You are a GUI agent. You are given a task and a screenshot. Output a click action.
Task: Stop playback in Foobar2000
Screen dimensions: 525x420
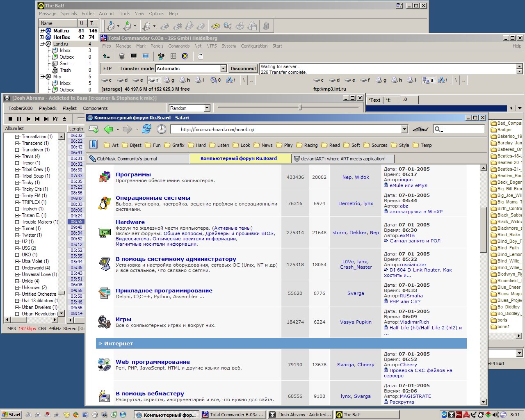point(10,119)
